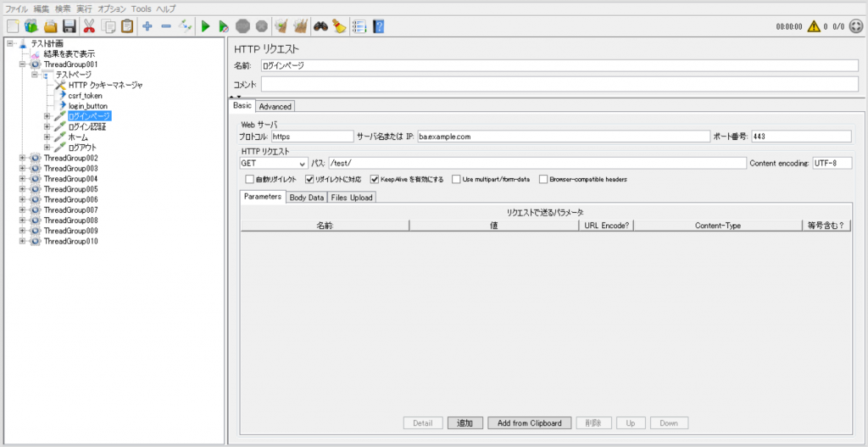
Task: Toggle the リダイレクトに対応 checkbox
Action: point(309,180)
